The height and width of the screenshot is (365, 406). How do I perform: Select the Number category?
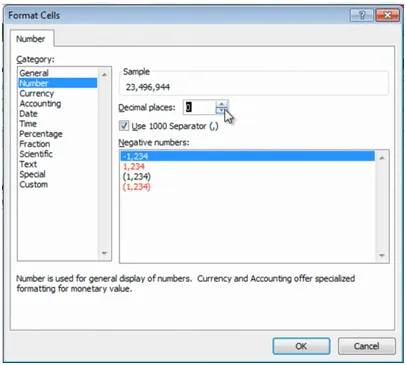tap(57, 83)
